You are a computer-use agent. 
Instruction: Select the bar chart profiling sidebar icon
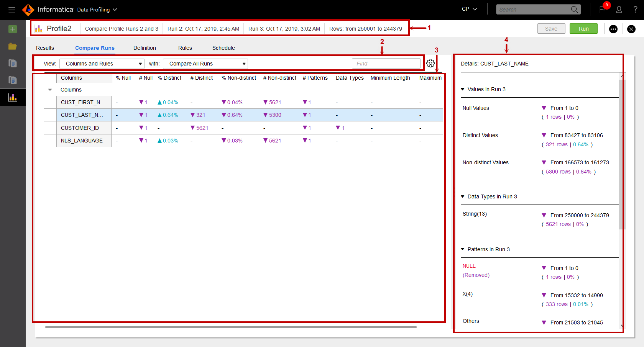[x=13, y=97]
